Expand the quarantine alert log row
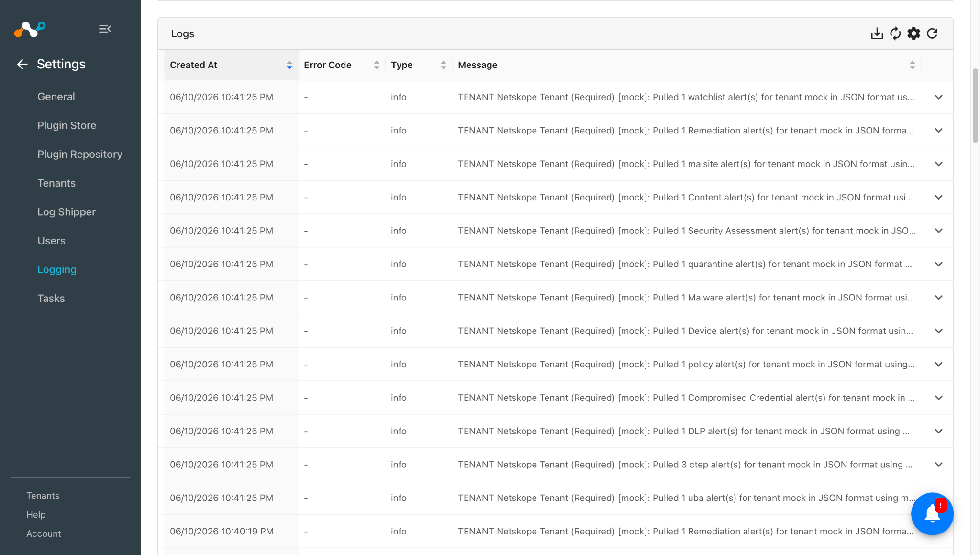 (939, 264)
